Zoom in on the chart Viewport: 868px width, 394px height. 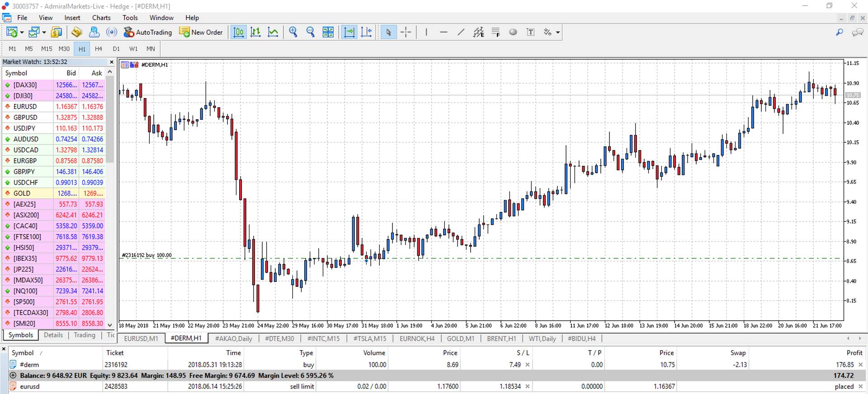click(x=293, y=32)
